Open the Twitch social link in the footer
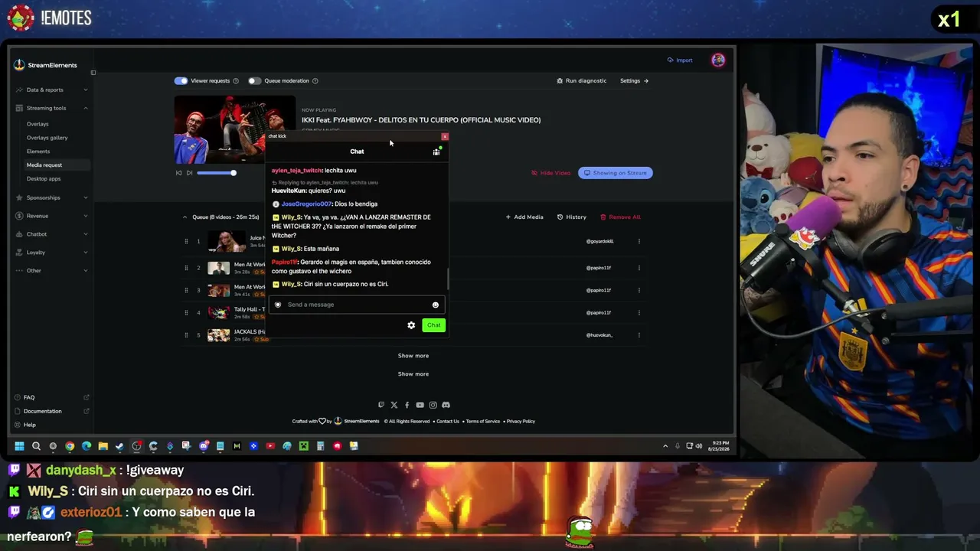The width and height of the screenshot is (980, 551). (x=381, y=405)
